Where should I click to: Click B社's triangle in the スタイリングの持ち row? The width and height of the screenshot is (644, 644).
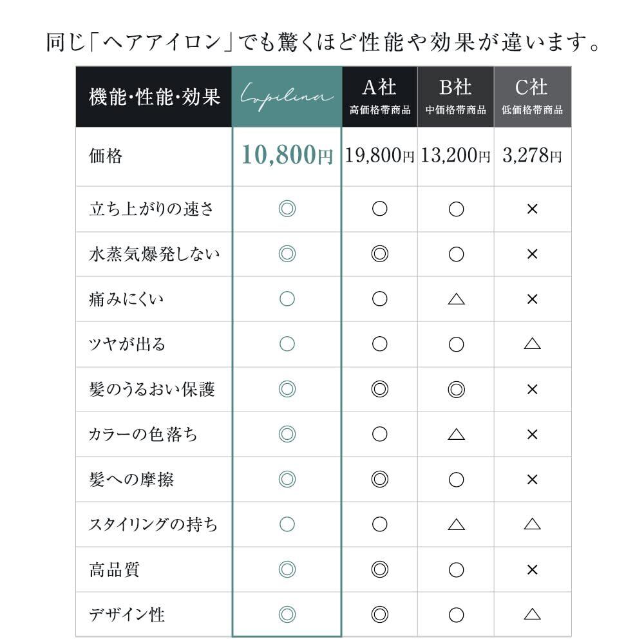(456, 524)
